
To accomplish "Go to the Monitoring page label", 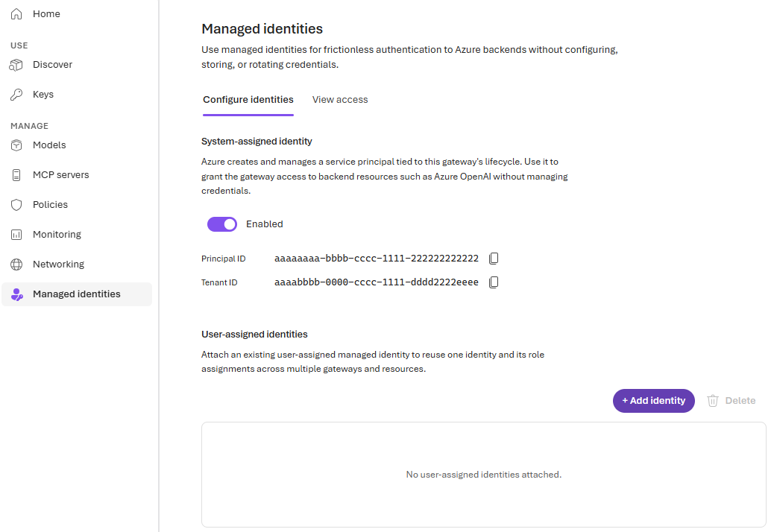I will coord(57,235).
